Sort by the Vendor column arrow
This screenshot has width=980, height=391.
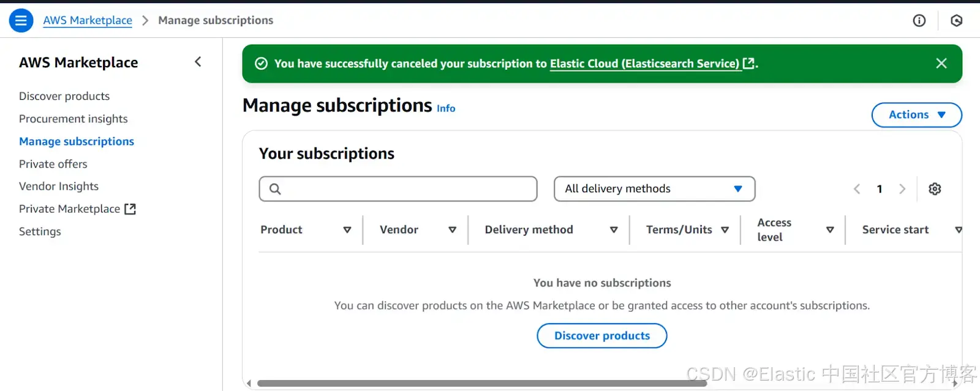coord(453,230)
